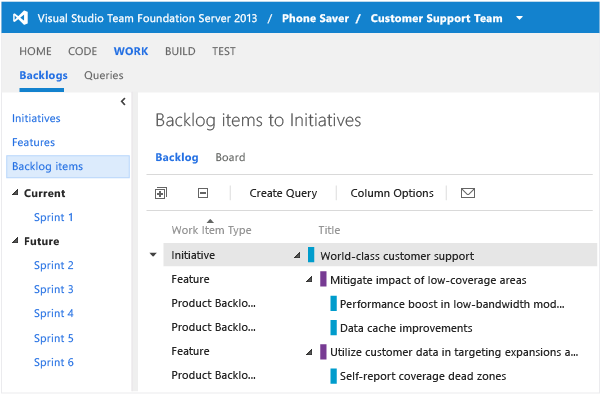Click Feature cell beside Utilize customer data
The image size is (600, 394).
point(190,351)
